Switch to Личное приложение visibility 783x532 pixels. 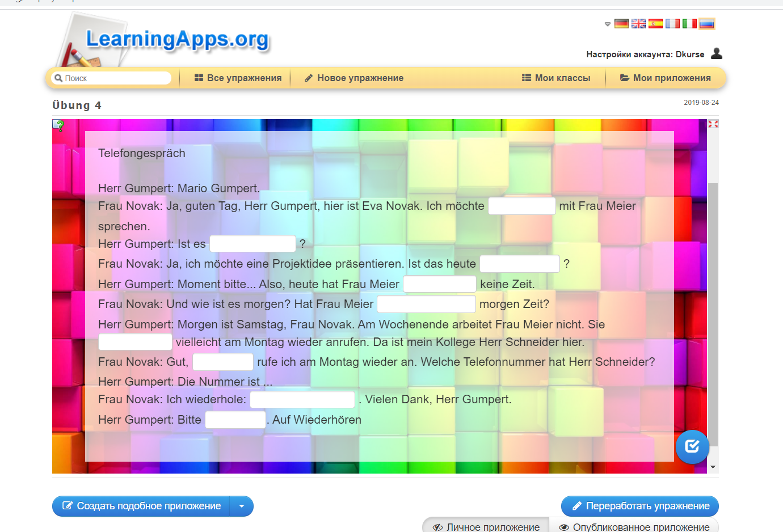click(486, 527)
